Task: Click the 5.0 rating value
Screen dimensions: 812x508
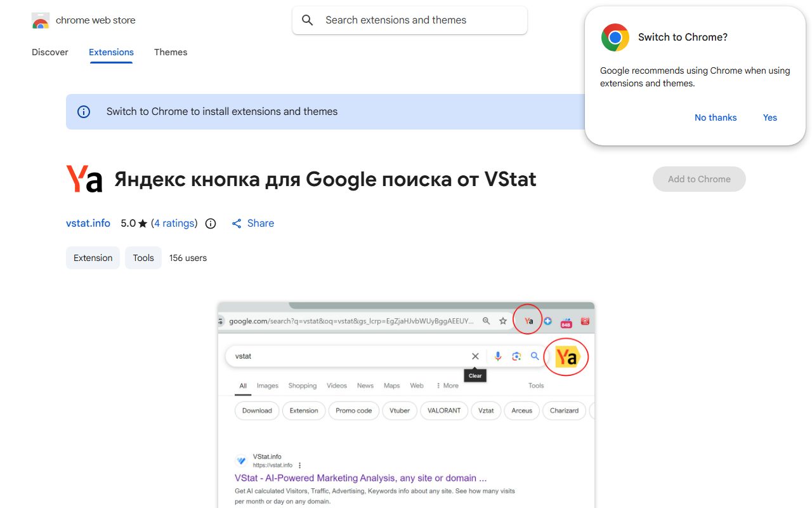Action: tap(128, 224)
